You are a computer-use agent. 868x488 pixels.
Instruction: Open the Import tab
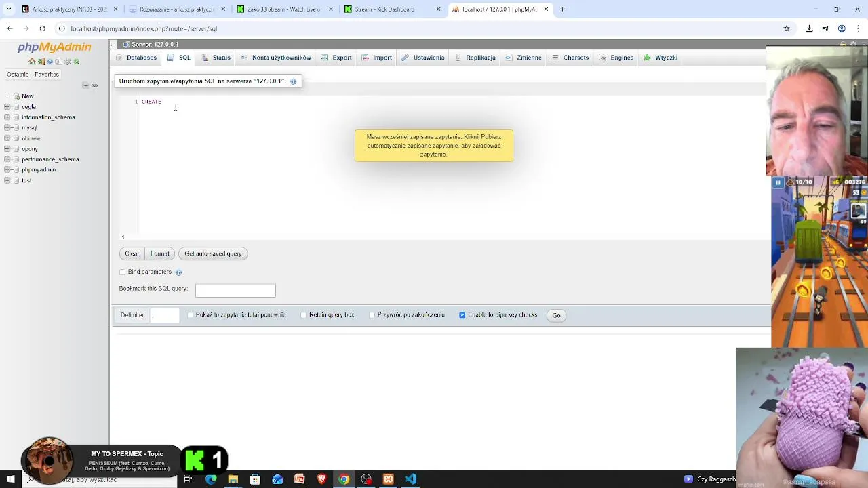(377, 58)
